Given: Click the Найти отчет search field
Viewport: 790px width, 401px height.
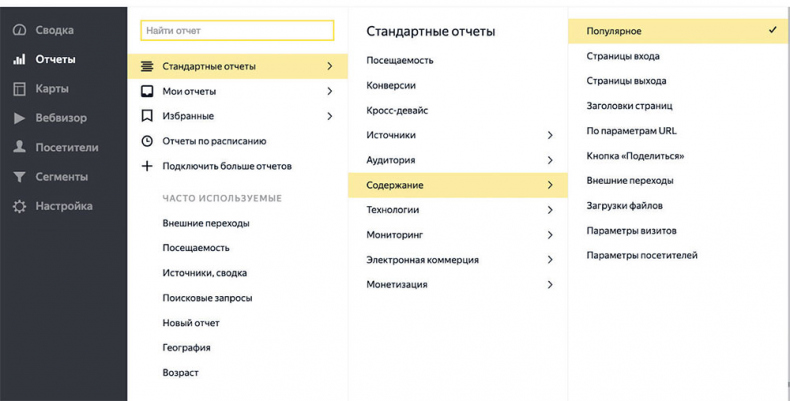Looking at the screenshot, I should pyautogui.click(x=237, y=31).
